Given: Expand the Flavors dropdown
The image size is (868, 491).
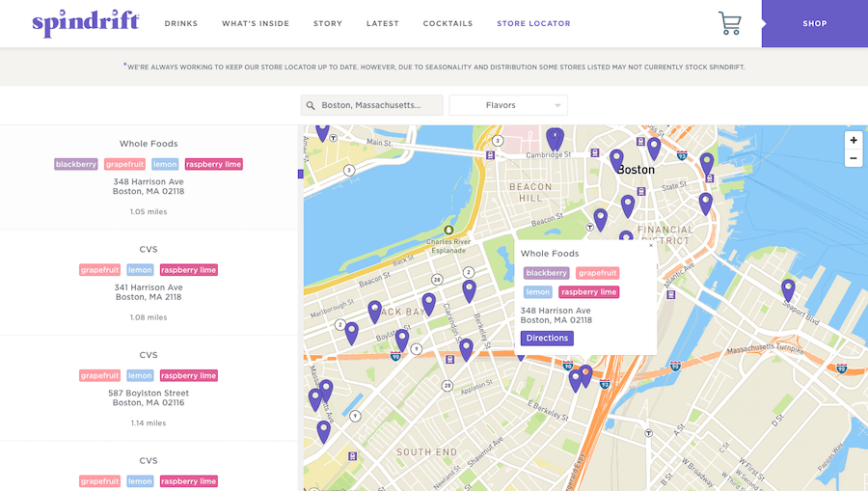Looking at the screenshot, I should (x=508, y=105).
